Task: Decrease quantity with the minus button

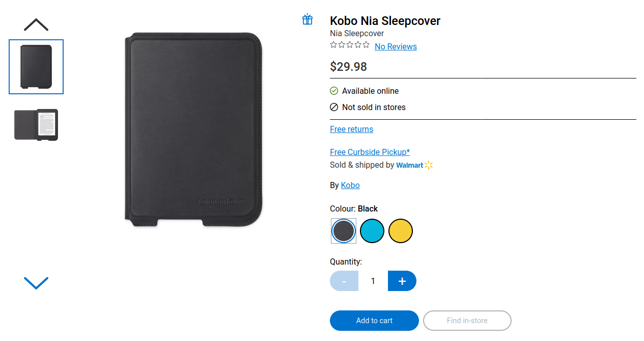Action: click(x=344, y=281)
